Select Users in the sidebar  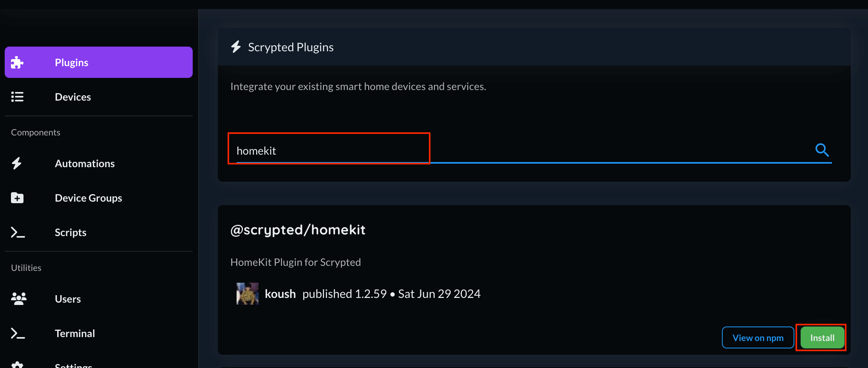68,299
